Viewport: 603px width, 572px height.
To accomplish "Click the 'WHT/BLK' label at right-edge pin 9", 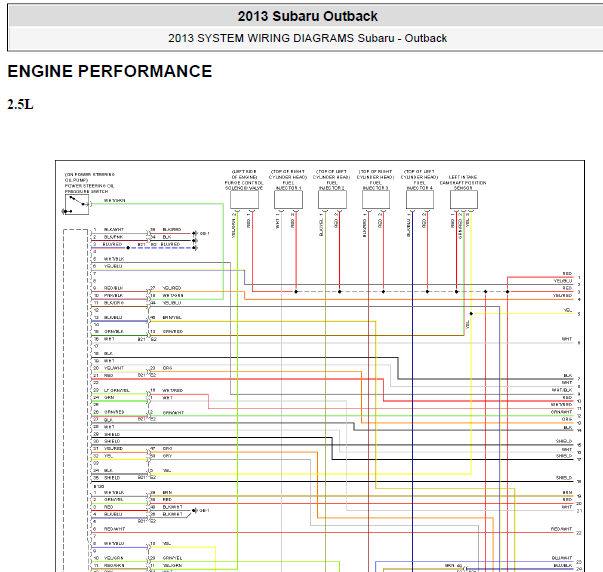I will (562, 390).
